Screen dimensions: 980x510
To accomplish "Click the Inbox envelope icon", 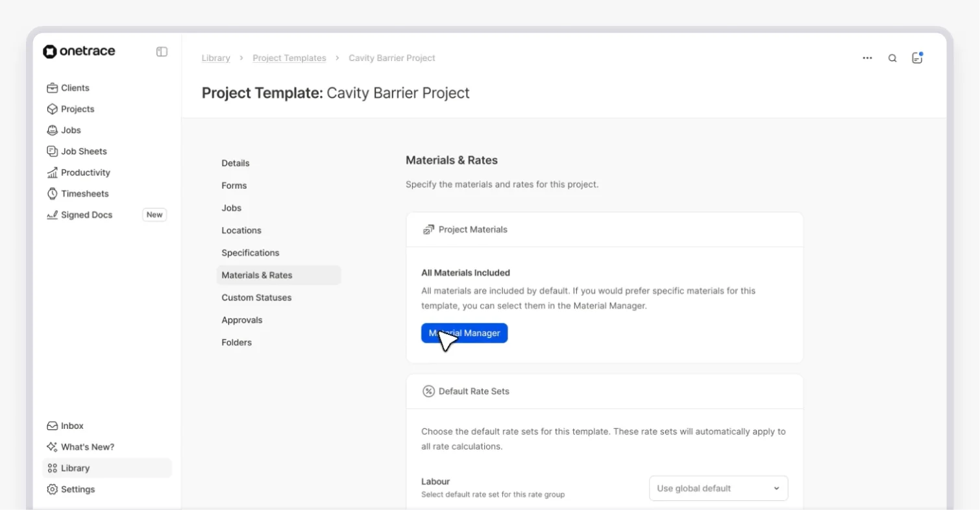I will pos(53,426).
